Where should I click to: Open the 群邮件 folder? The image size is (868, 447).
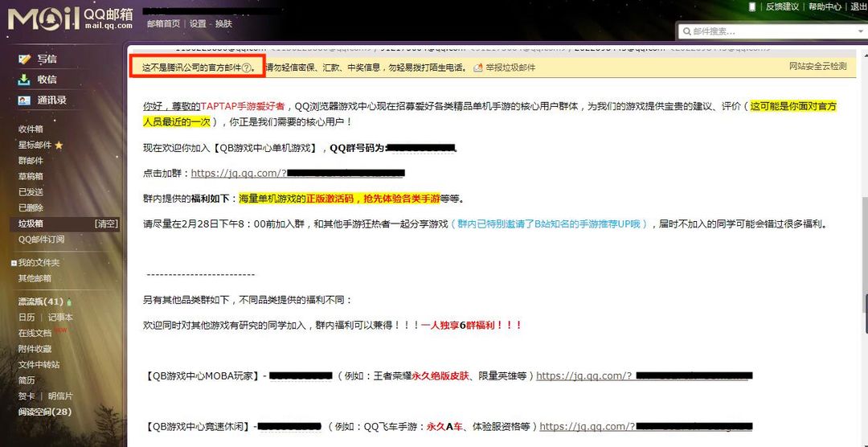tap(31, 161)
